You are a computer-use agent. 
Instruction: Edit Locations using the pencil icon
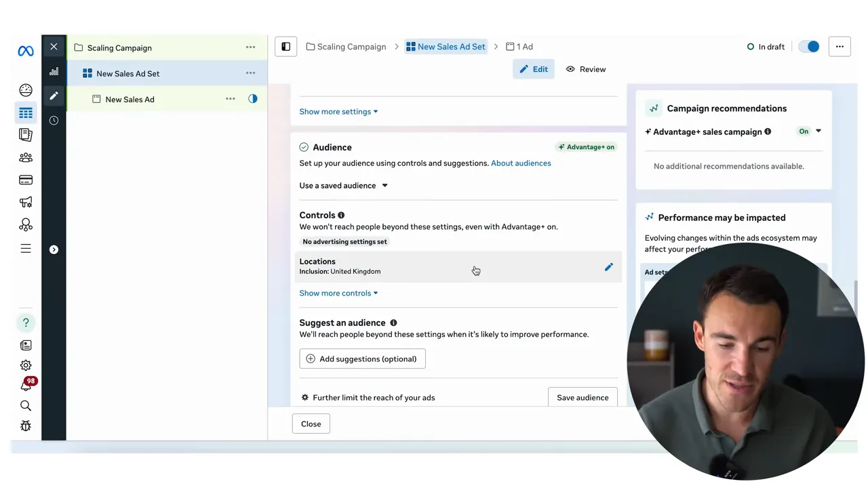[608, 267]
